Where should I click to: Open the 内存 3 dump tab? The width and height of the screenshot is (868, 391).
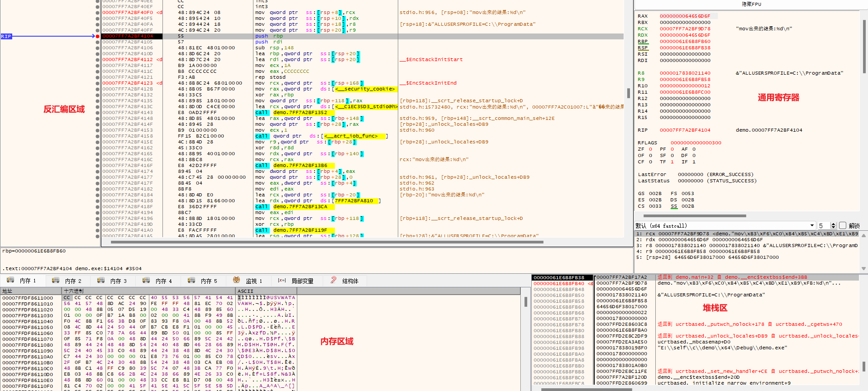112,281
